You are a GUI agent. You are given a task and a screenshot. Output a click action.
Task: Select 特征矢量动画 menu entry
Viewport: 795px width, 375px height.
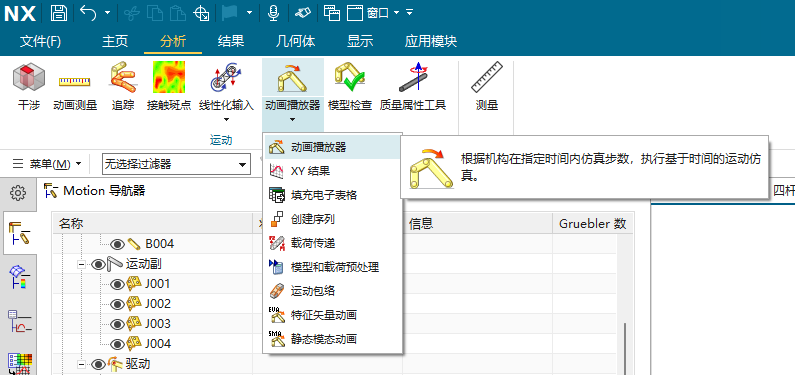point(333,315)
